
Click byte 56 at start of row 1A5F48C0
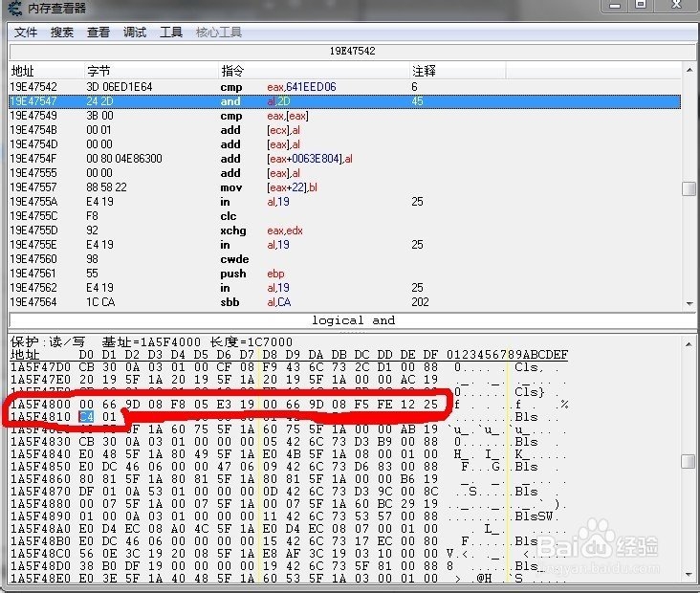[x=86, y=553]
